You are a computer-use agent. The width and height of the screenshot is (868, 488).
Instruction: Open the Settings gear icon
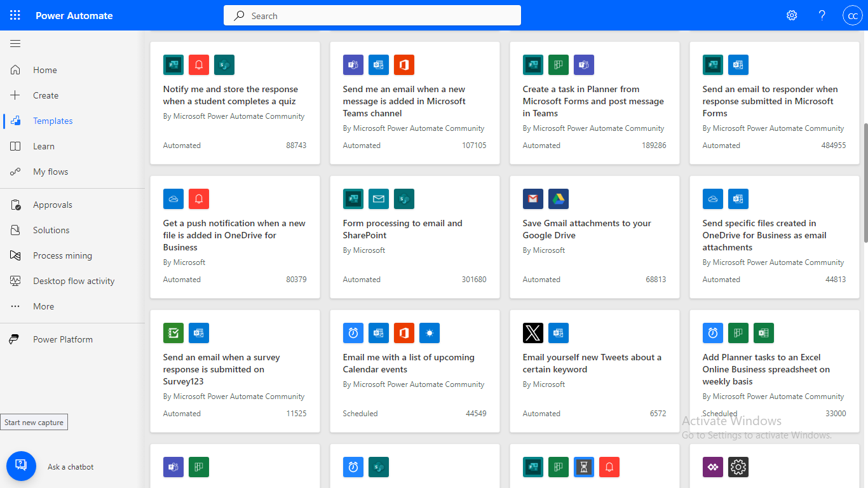tap(792, 15)
